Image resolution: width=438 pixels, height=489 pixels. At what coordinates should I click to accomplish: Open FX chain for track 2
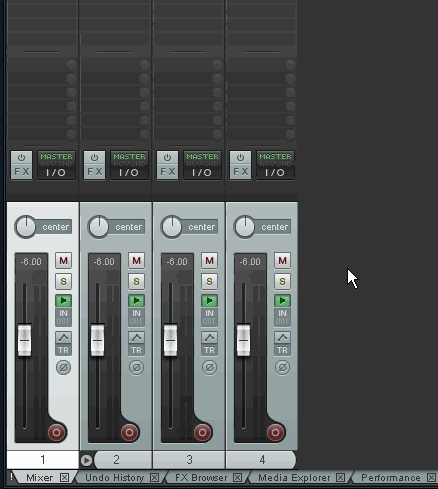(x=94, y=172)
